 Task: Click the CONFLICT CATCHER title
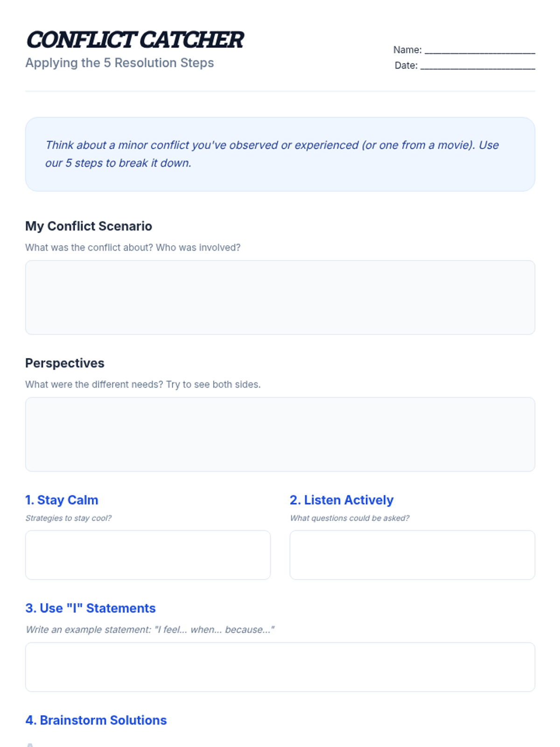[x=135, y=40]
